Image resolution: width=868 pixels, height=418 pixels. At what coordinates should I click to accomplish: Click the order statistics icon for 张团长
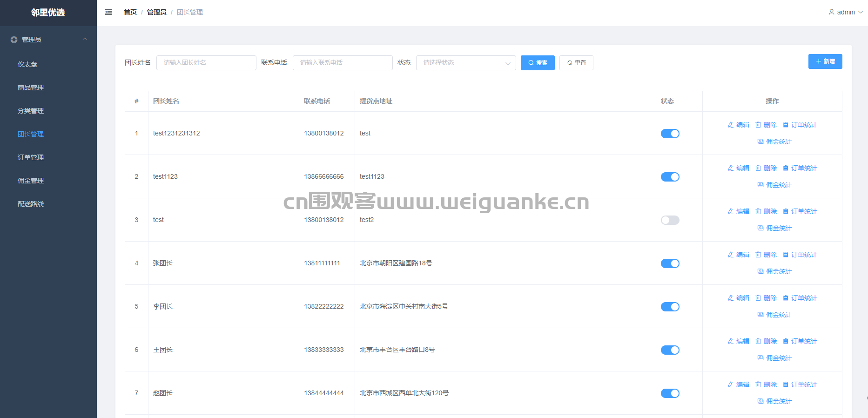tap(786, 255)
